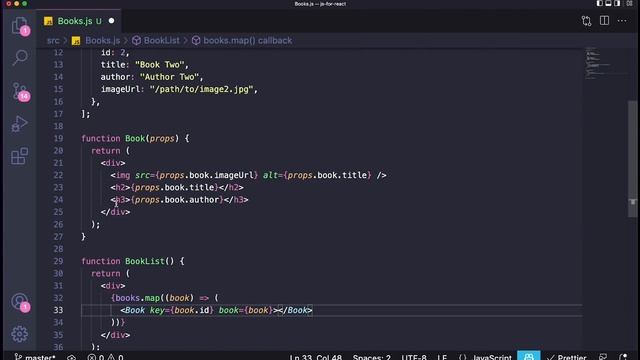This screenshot has width=640, height=360.
Task: Open the editor More Actions ellipsis menu
Action: 622,21
